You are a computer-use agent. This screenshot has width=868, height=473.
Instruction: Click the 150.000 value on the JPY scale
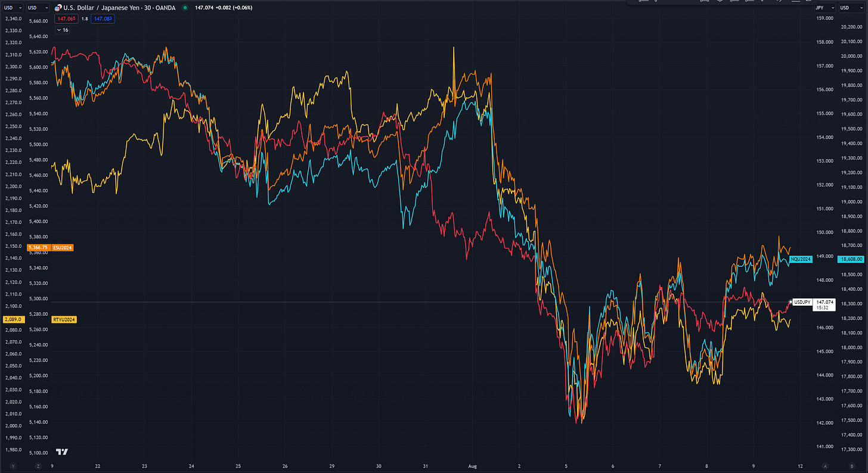point(824,232)
